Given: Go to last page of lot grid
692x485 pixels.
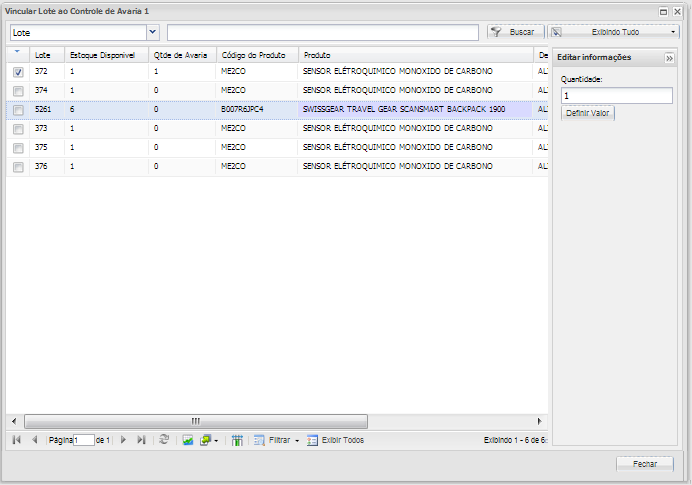Looking at the screenshot, I should point(141,440).
